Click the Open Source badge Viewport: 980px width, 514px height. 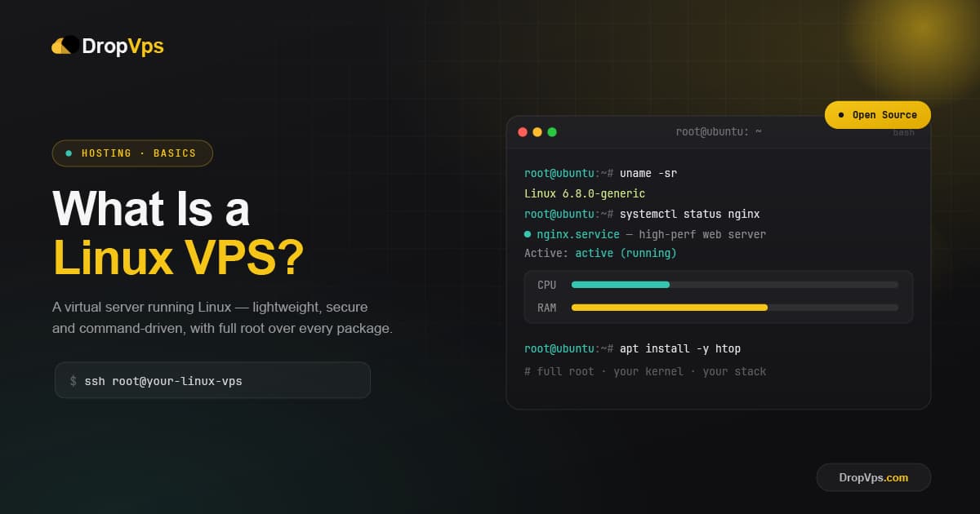tap(878, 115)
